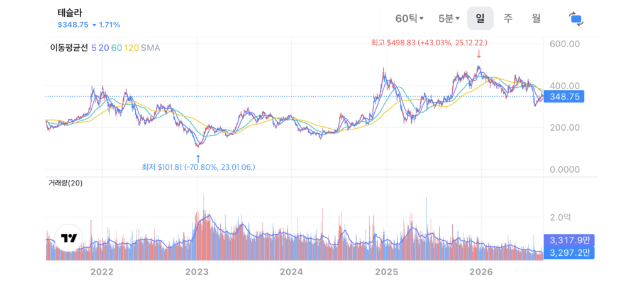Select the 일 daily chart tab
644x296 pixels.
point(480,18)
